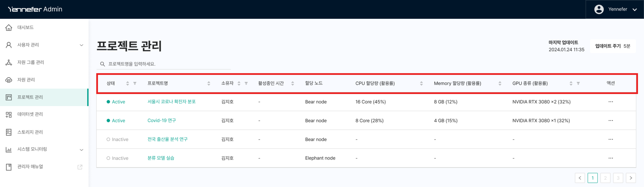The image size is (644, 187).
Task: Click the dashboard home icon in sidebar
Action: tap(9, 27)
